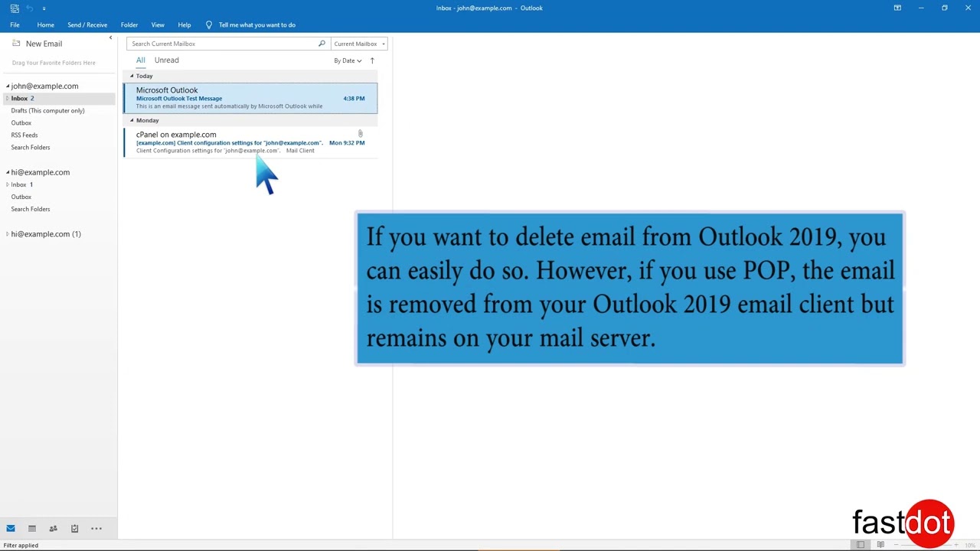Switch to the People view

tap(53, 528)
